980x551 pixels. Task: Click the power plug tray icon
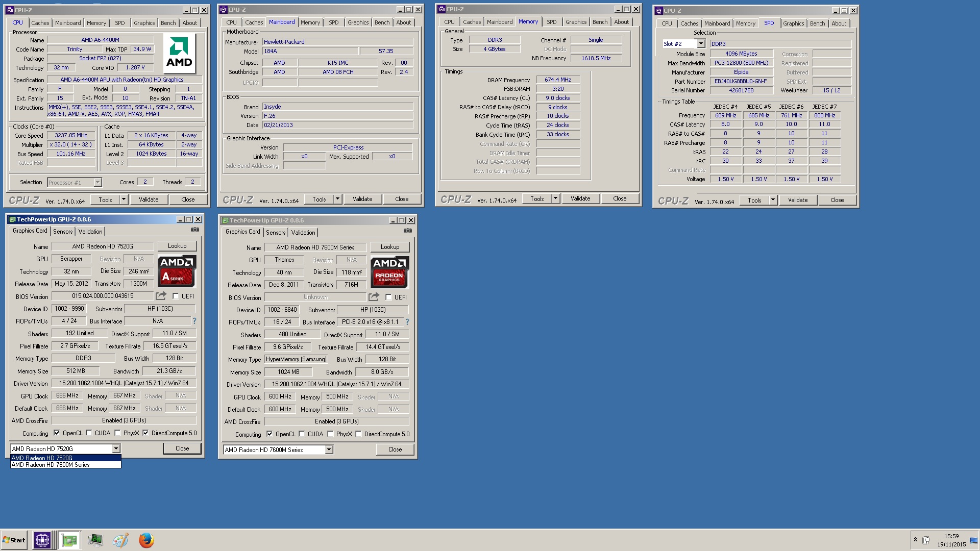(x=926, y=540)
